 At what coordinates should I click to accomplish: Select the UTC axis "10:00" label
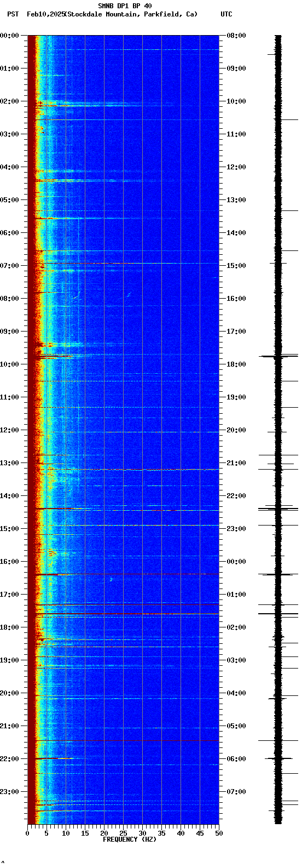click(236, 101)
